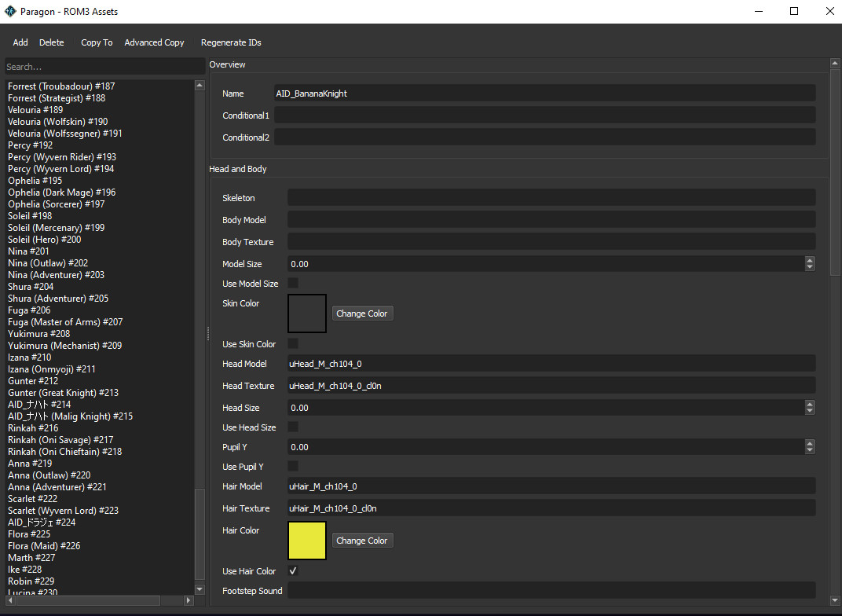Click the Pupil Y spinner up arrow
Viewport: 842px width, 616px height.
810,443
